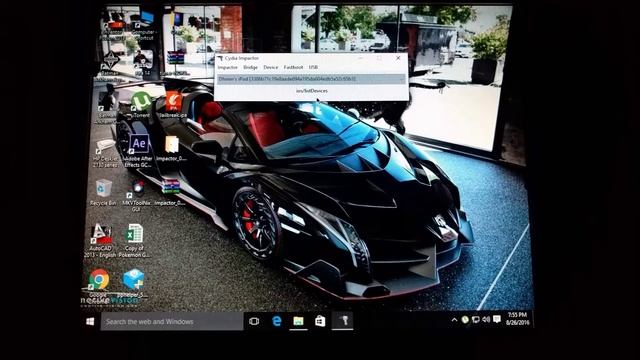This screenshot has height=360, width=640.
Task: Open the Action Center notifications icon
Action: 497,319
